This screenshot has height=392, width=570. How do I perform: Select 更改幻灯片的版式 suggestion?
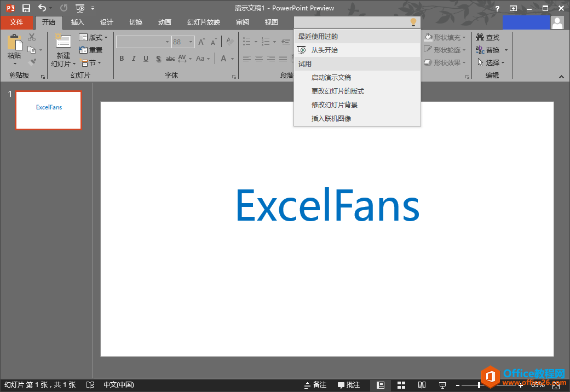pos(358,91)
